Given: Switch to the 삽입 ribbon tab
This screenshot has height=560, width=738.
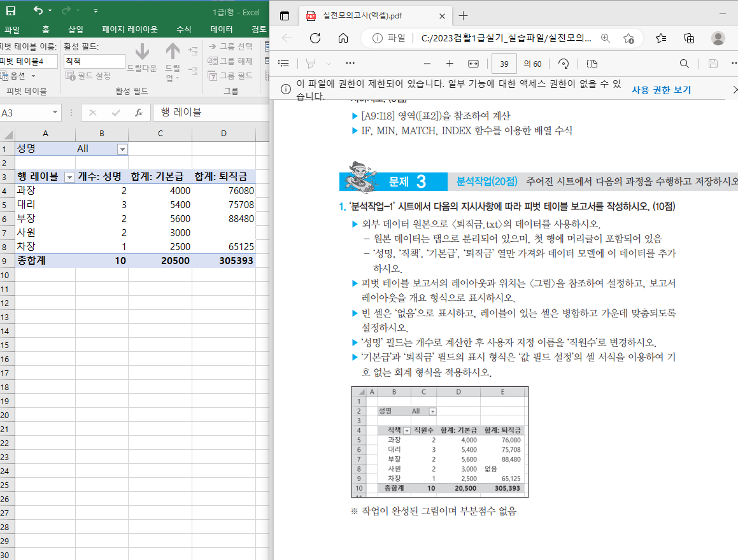Looking at the screenshot, I should point(76,29).
